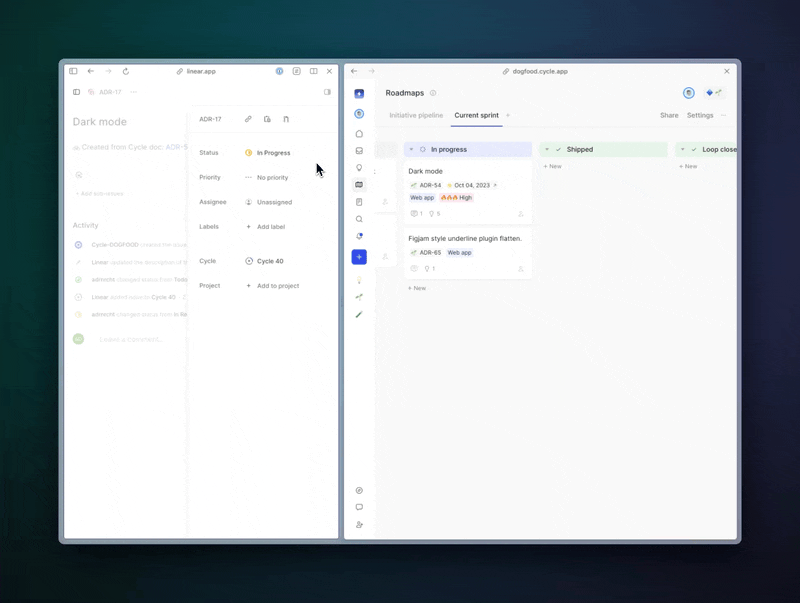Select the Current sprint tab

476,115
